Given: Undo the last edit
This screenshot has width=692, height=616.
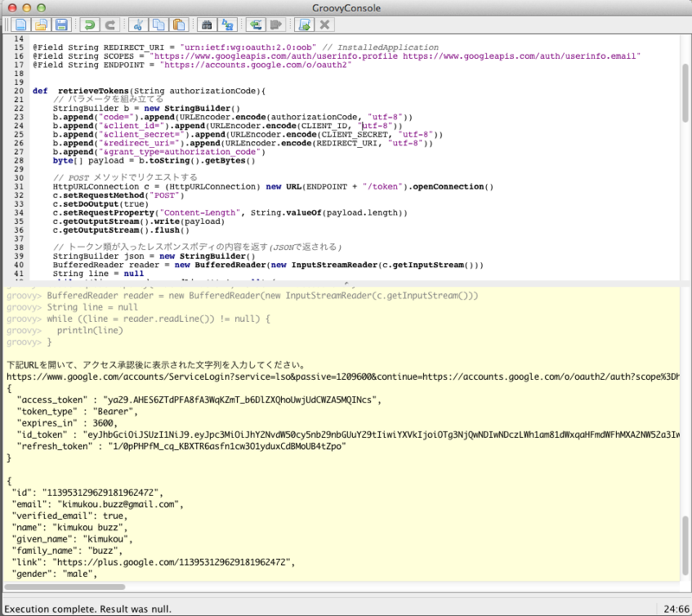Looking at the screenshot, I should click(90, 25).
